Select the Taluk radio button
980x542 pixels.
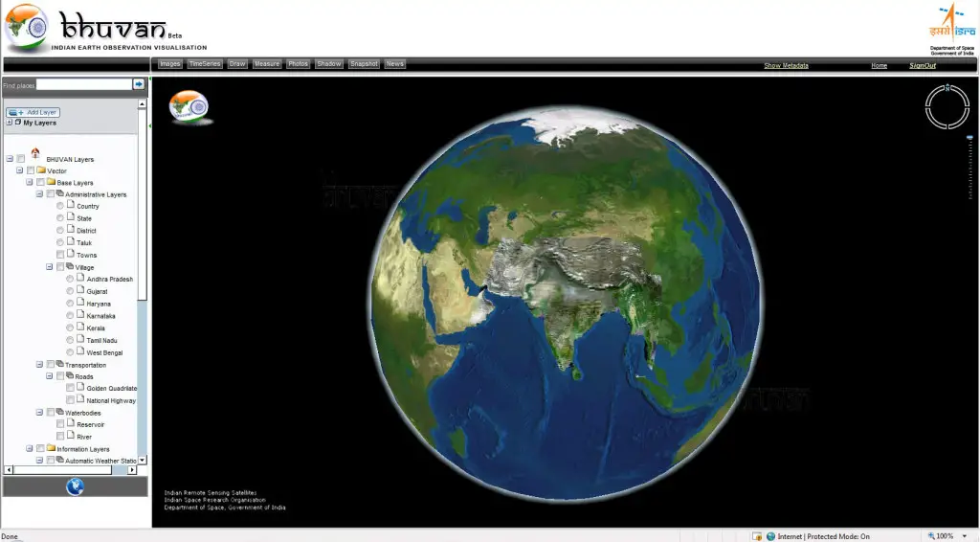(x=60, y=242)
